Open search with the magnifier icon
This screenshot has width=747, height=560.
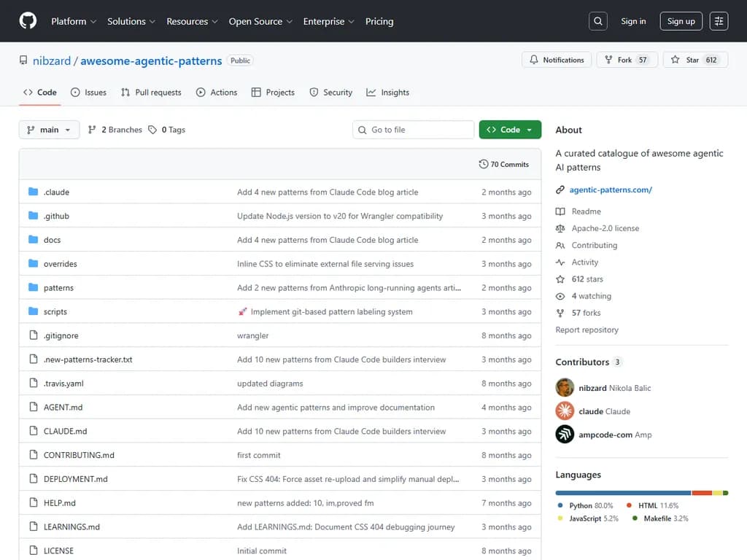pos(598,21)
